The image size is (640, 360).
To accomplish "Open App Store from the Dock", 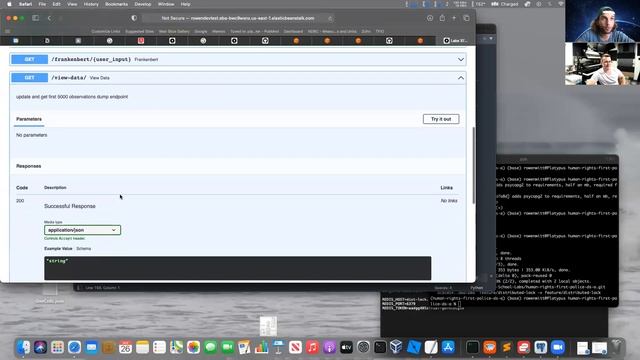I will (448, 347).
